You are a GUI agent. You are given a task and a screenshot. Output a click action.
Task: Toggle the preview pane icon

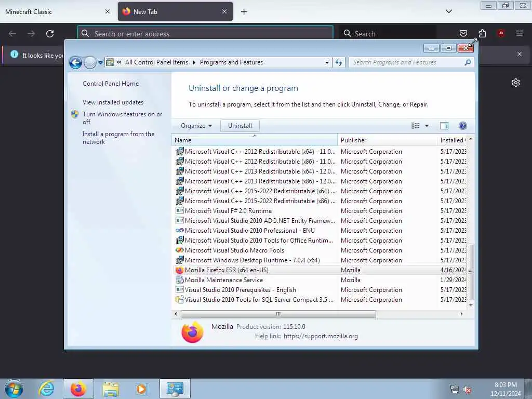click(444, 126)
